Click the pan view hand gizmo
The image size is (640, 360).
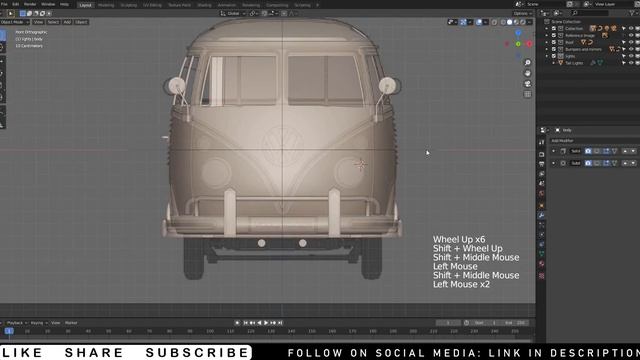[527, 73]
